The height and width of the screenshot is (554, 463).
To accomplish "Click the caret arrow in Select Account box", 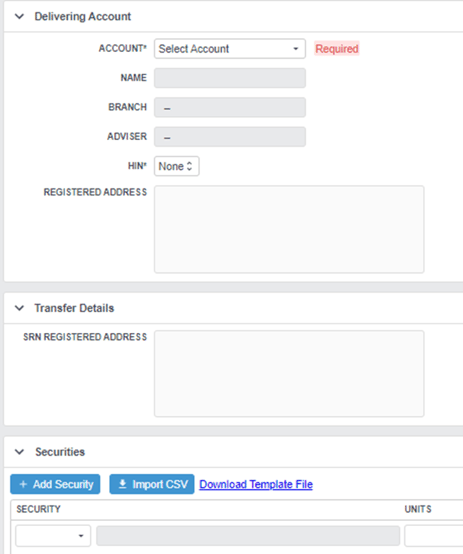I will (296, 49).
